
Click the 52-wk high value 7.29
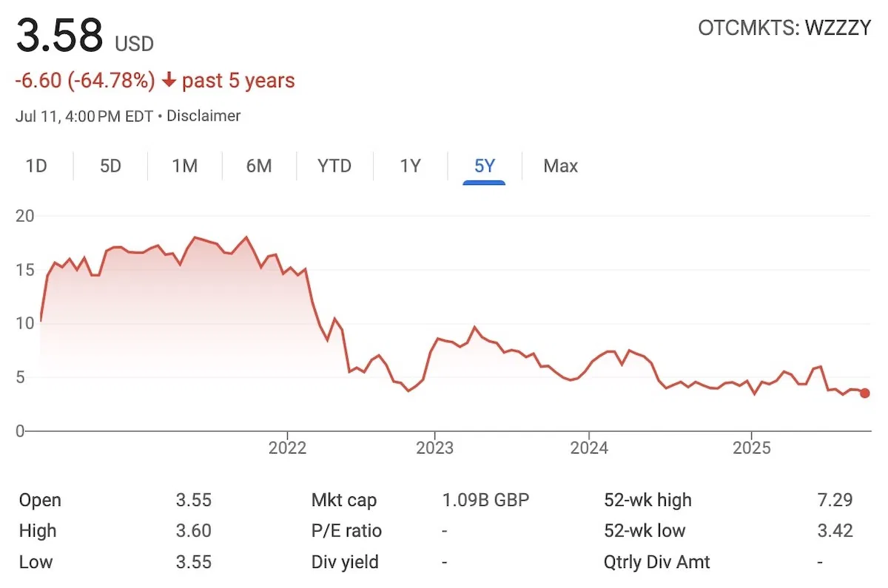tap(835, 500)
